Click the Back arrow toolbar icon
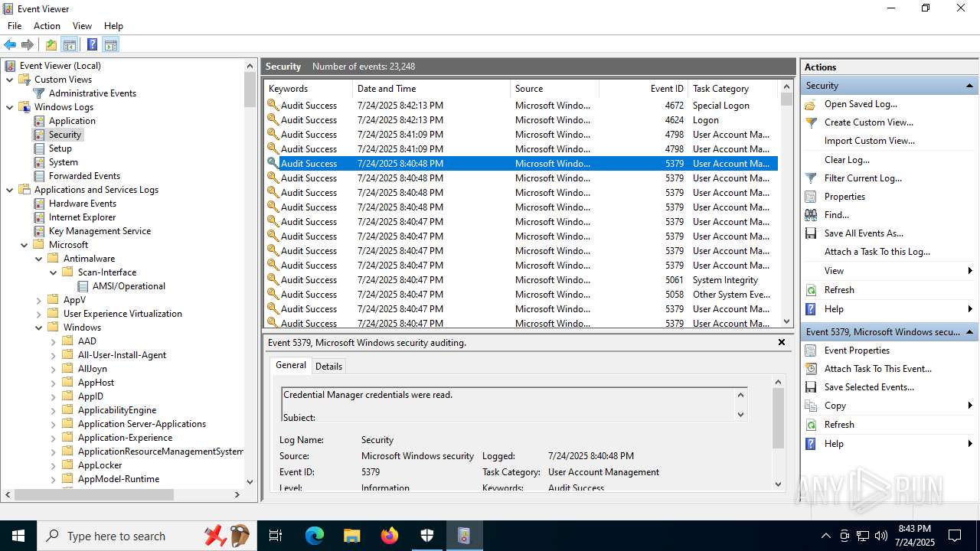 click(10, 44)
